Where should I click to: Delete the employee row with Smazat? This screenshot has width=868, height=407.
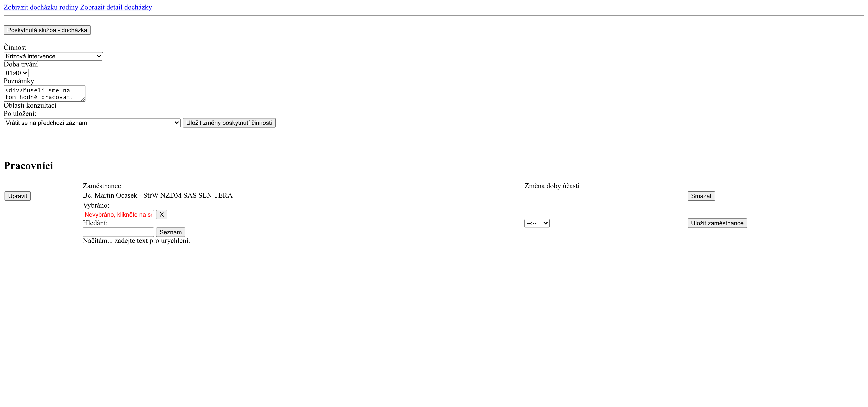pos(701,196)
